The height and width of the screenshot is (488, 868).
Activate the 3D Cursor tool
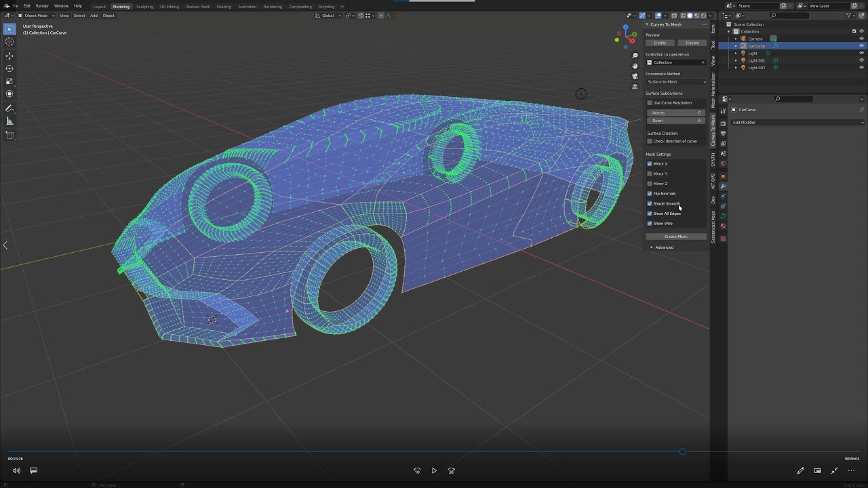9,42
